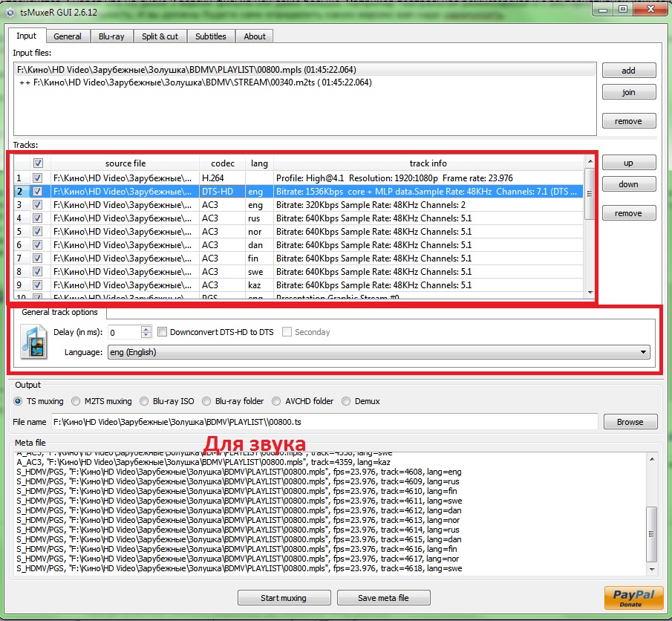672x621 pixels.
Task: Open the Language dropdown eng (English)
Action: pos(379,352)
